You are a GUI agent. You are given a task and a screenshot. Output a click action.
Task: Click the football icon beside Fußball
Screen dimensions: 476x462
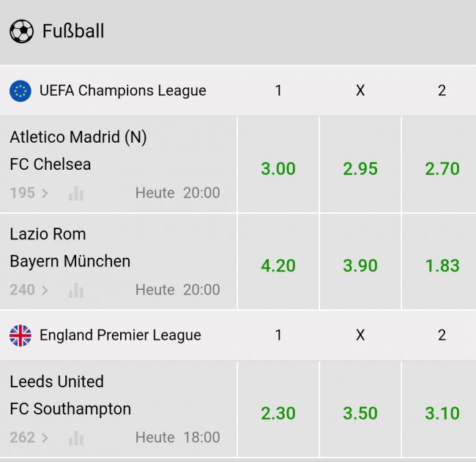tap(21, 31)
